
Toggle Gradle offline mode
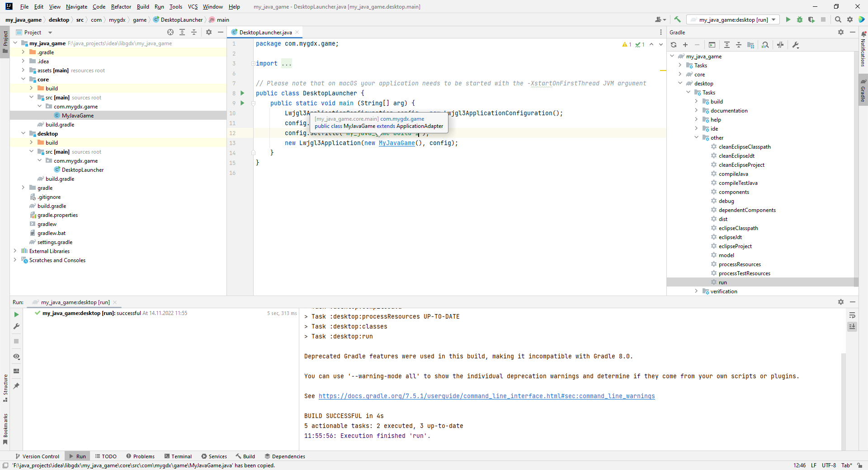click(780, 45)
